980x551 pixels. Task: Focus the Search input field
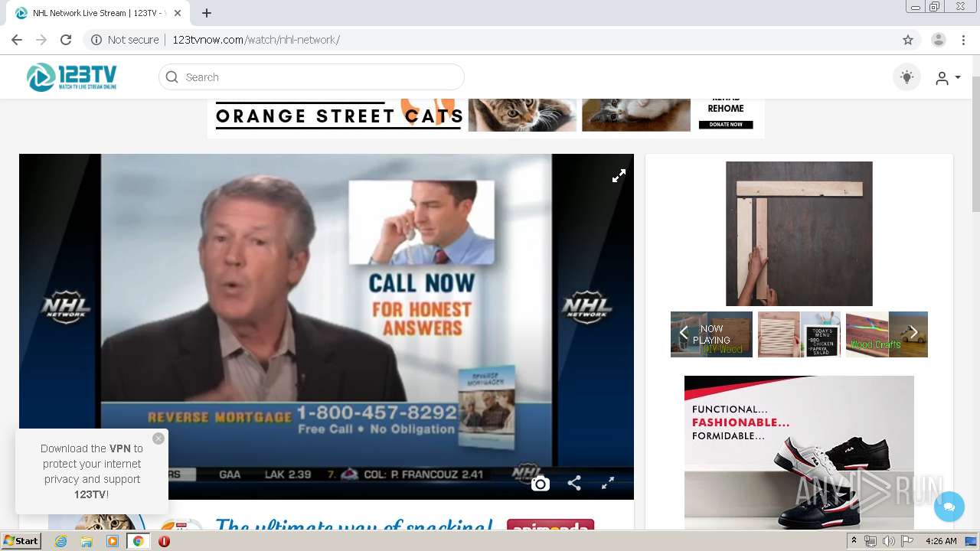click(x=312, y=77)
